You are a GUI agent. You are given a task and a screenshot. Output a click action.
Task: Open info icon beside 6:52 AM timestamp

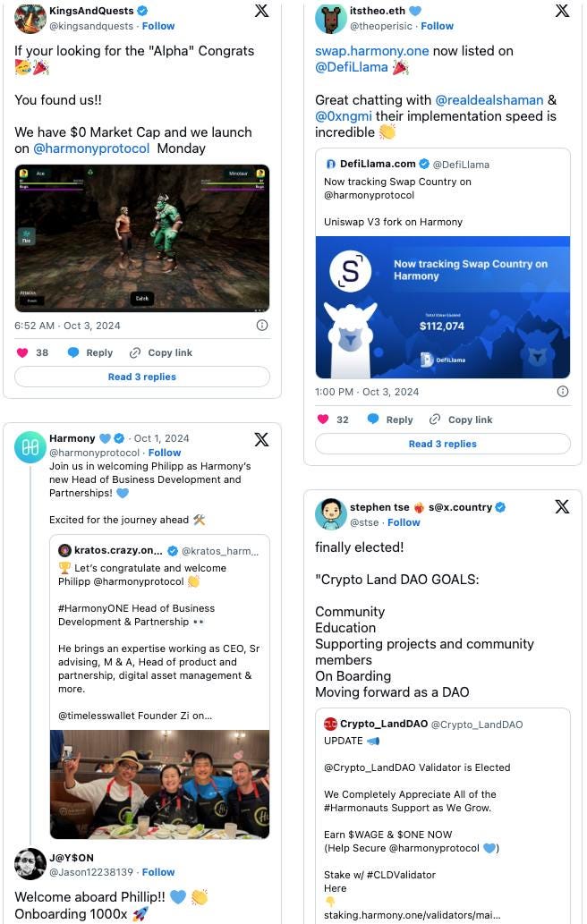[262, 326]
